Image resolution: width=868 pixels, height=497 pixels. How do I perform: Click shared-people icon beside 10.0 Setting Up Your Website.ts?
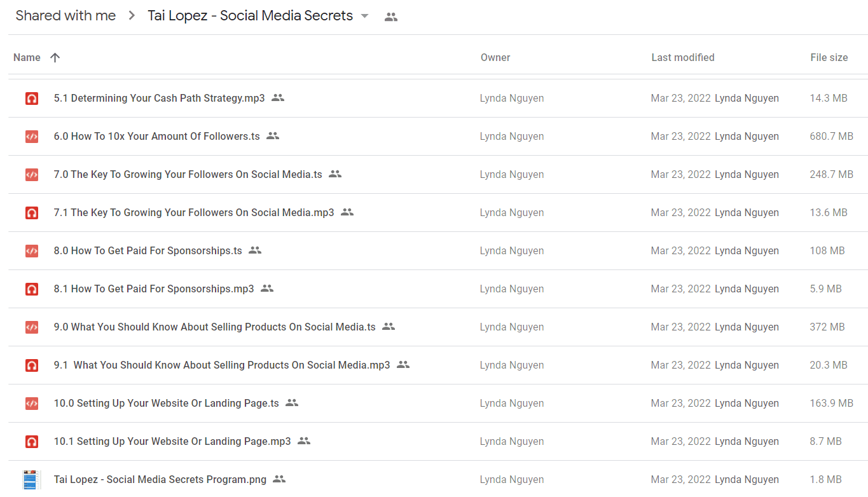(x=292, y=403)
